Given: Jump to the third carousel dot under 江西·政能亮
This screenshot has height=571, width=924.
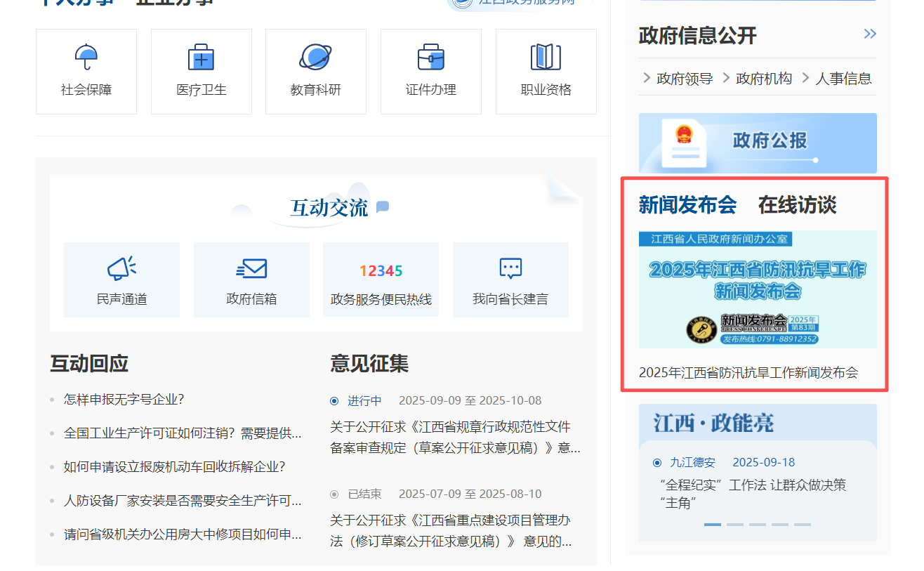Looking at the screenshot, I should tap(758, 525).
